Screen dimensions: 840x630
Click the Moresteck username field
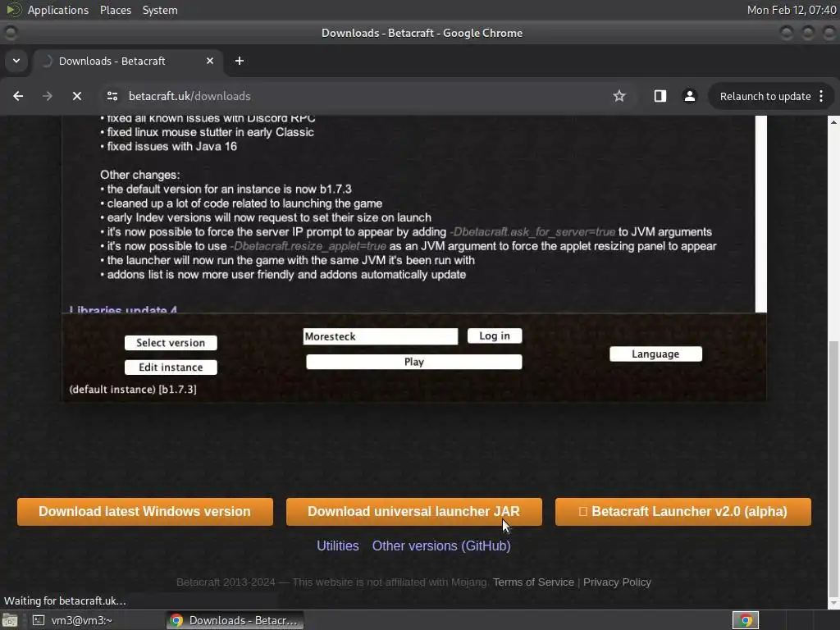click(x=381, y=336)
